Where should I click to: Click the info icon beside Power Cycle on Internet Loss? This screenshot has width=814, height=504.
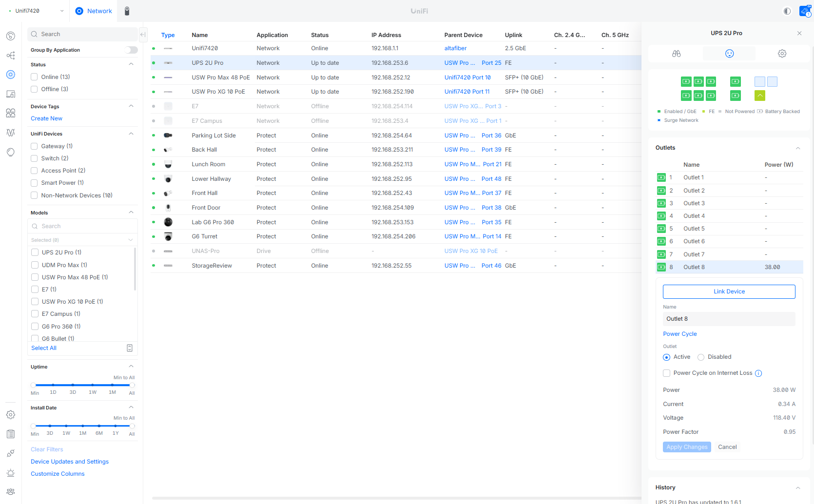758,373
